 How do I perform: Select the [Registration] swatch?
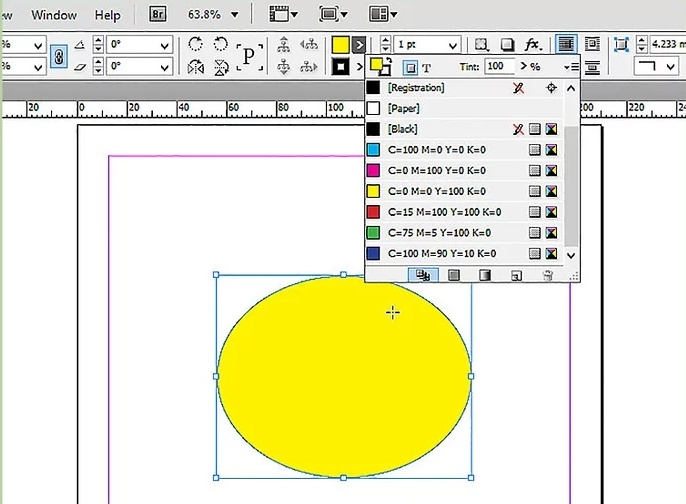[x=464, y=88]
